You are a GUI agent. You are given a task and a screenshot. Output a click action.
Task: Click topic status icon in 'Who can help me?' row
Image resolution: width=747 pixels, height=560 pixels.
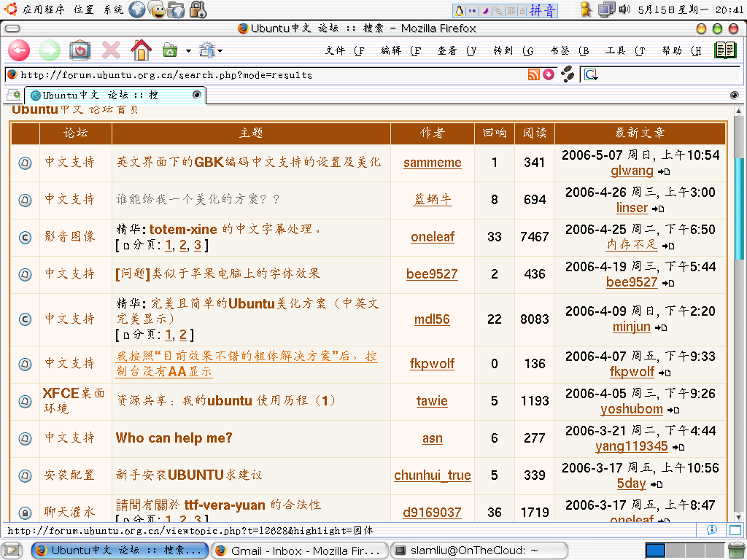[x=25, y=438]
